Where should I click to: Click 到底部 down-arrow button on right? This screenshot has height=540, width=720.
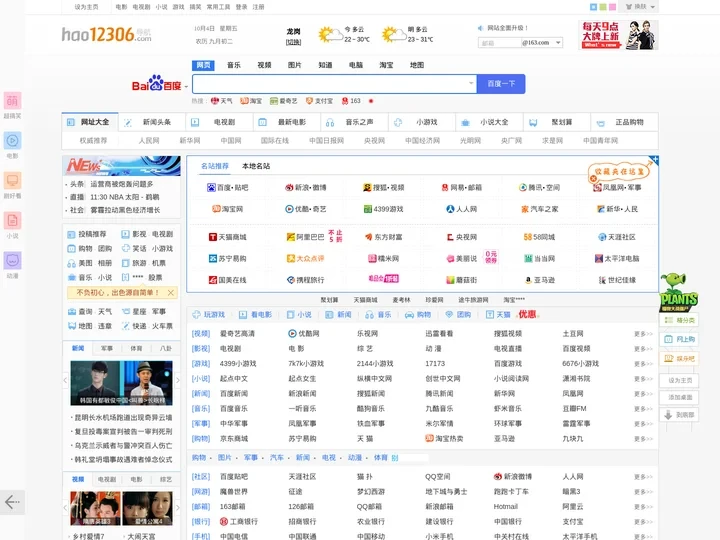point(679,415)
